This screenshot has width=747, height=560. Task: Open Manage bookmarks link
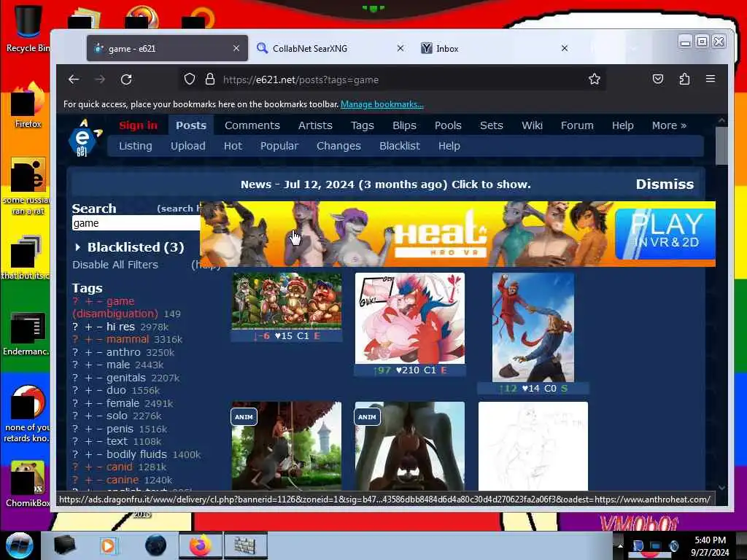382,104
